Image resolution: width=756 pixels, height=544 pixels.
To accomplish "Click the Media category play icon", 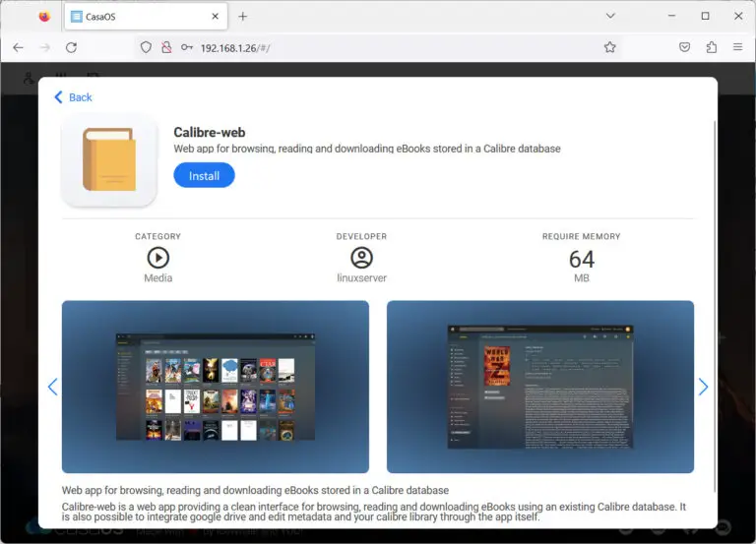I will pos(157,258).
